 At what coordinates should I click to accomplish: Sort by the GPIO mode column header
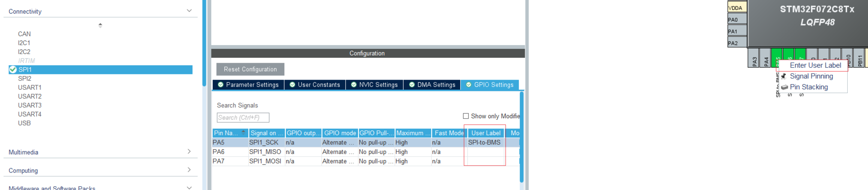[x=340, y=133]
